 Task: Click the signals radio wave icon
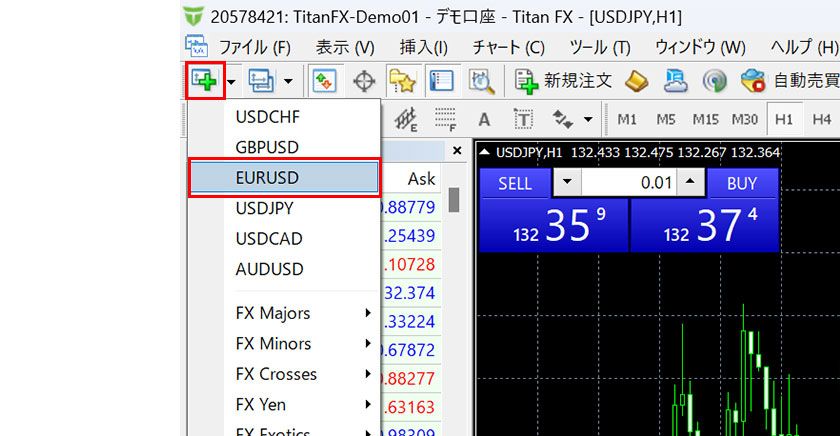[x=715, y=81]
